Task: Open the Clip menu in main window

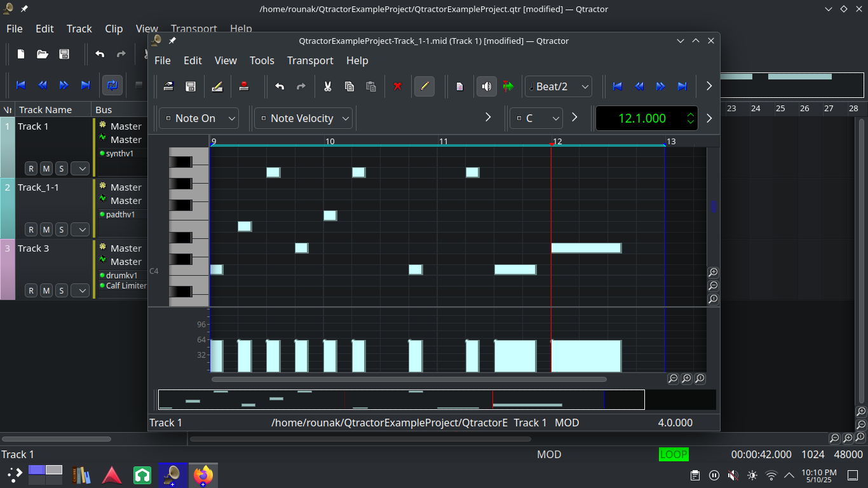Action: click(x=114, y=29)
